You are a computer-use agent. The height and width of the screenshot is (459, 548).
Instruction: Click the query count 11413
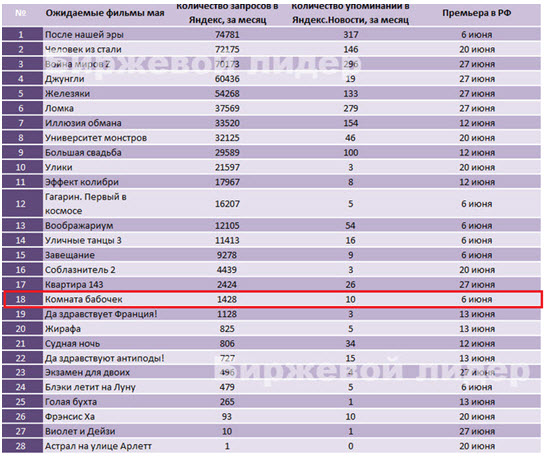(x=227, y=240)
